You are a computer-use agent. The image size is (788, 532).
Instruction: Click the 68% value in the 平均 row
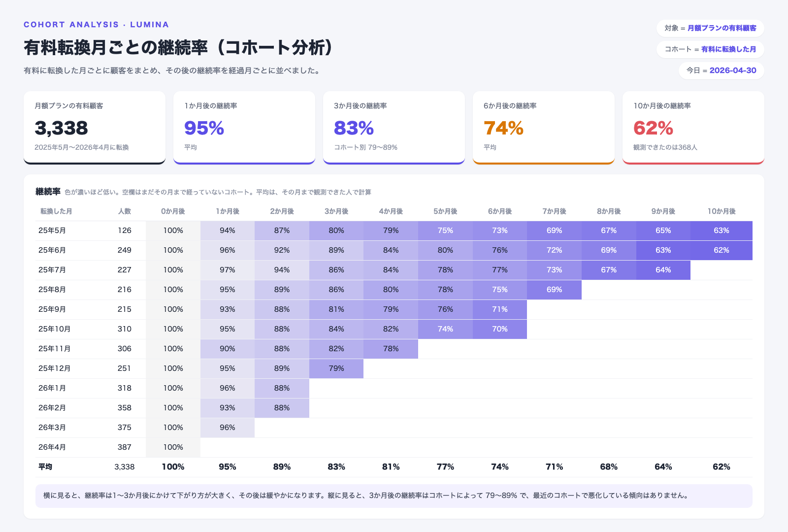click(609, 467)
